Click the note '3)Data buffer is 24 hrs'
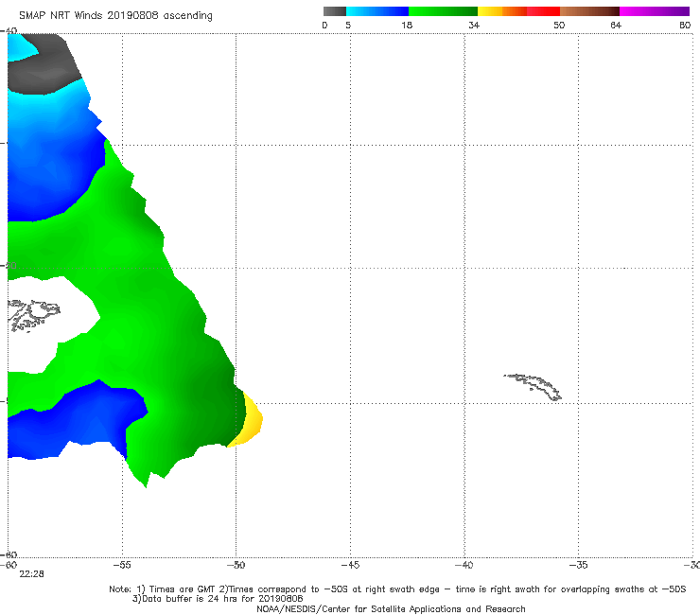 tap(218, 599)
